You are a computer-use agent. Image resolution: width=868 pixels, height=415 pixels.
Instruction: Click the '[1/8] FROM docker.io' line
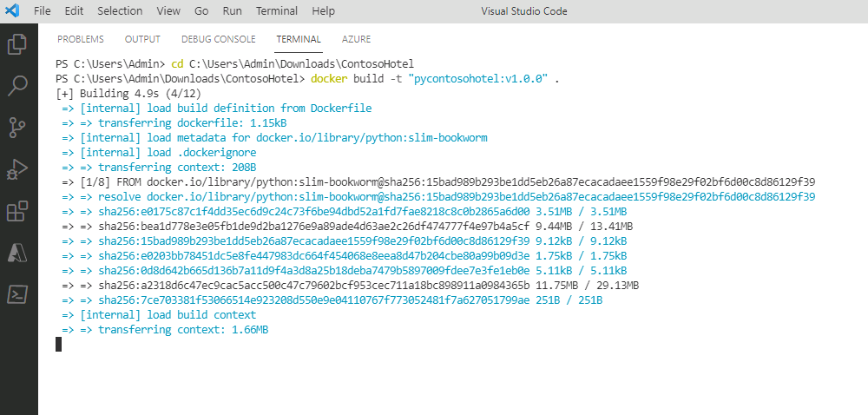pos(438,181)
